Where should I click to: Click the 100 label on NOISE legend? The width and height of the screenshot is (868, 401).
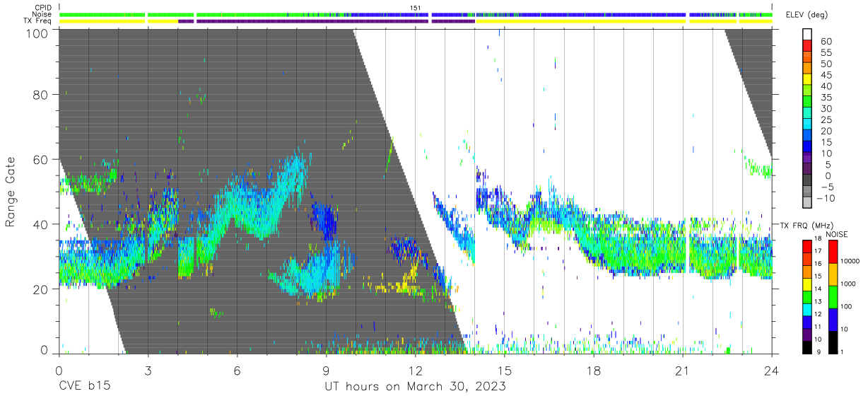click(845, 306)
